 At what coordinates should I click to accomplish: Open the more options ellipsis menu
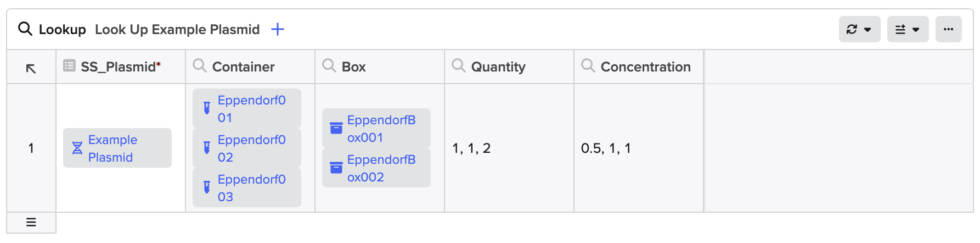pyautogui.click(x=948, y=29)
